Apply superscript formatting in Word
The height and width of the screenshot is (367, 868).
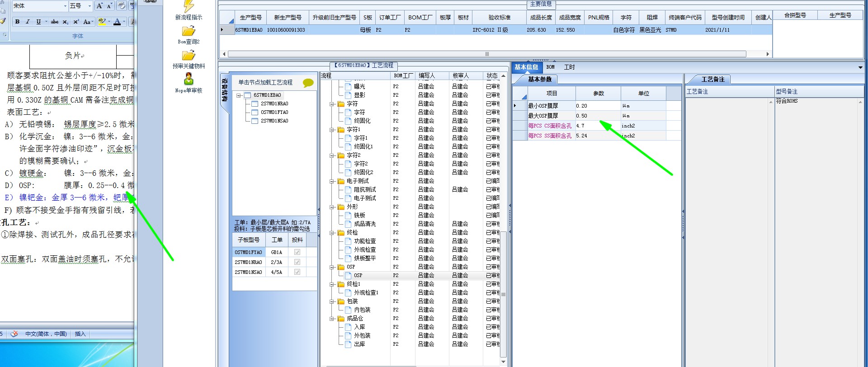pos(76,21)
